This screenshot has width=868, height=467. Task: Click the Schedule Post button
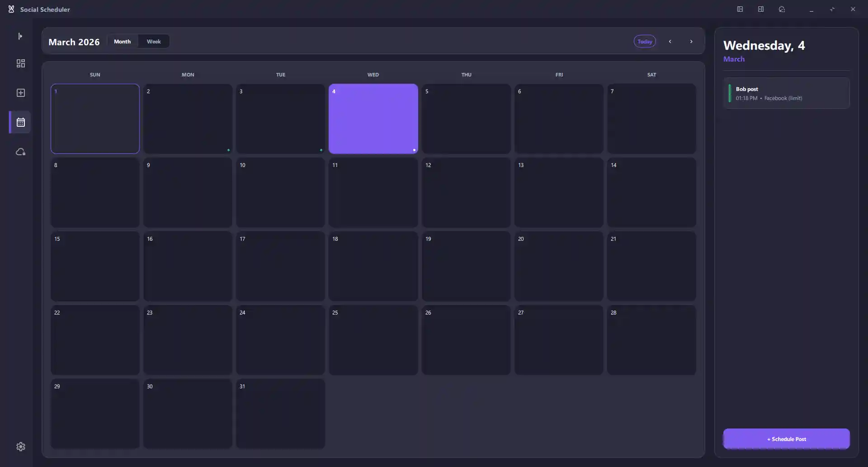coord(786,439)
